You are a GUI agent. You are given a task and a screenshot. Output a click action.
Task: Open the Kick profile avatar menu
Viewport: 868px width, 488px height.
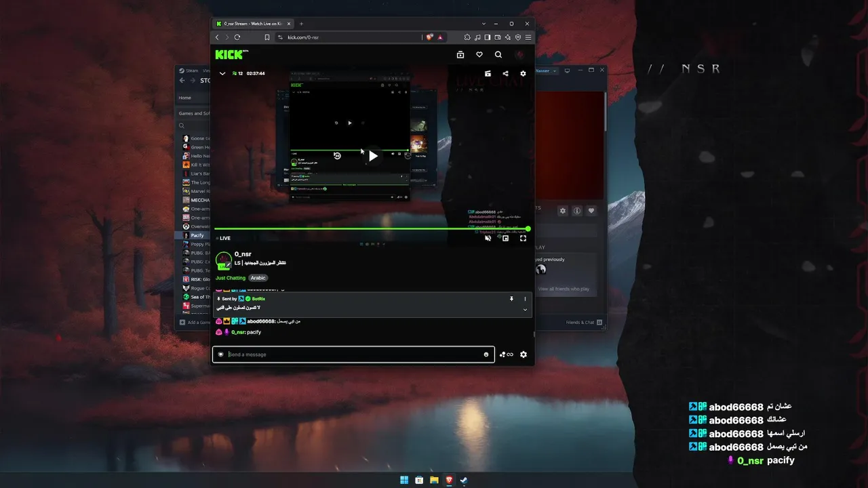pyautogui.click(x=520, y=55)
